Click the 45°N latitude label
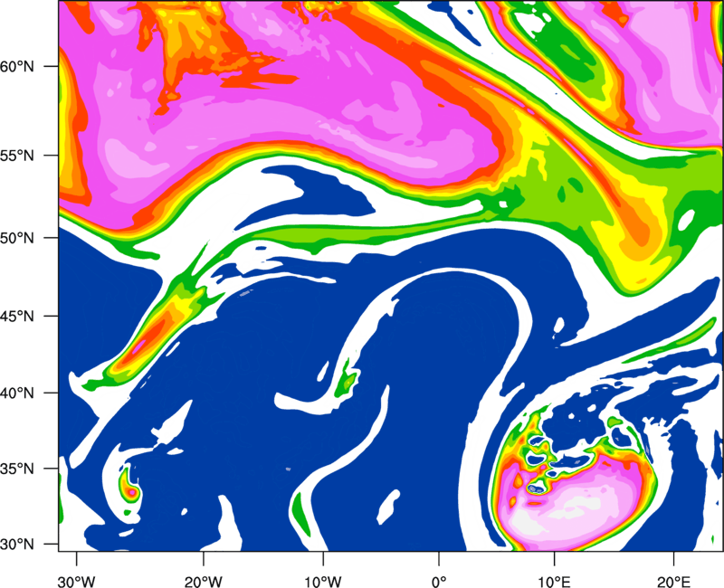Screen dimensions: 724x588 [16, 316]
